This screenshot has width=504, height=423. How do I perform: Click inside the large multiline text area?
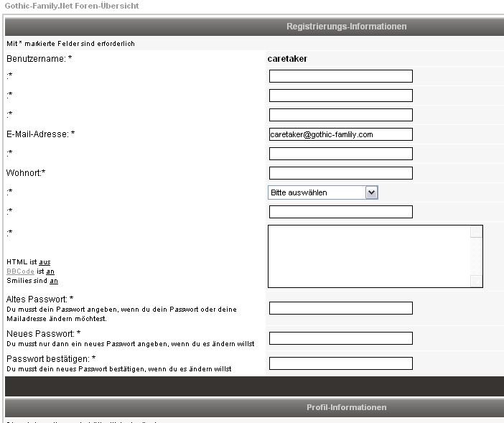(369, 256)
